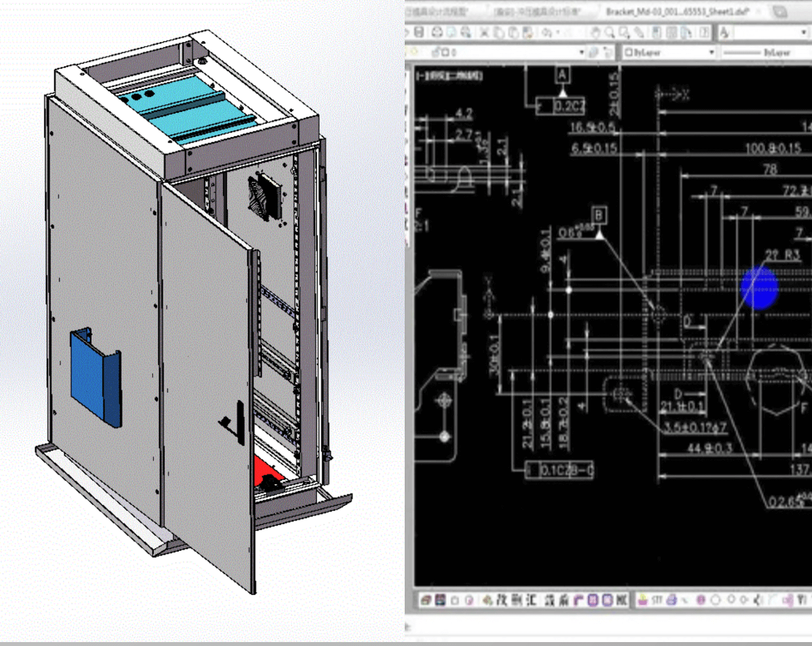Click the Paste clipboard icon

[x=513, y=32]
